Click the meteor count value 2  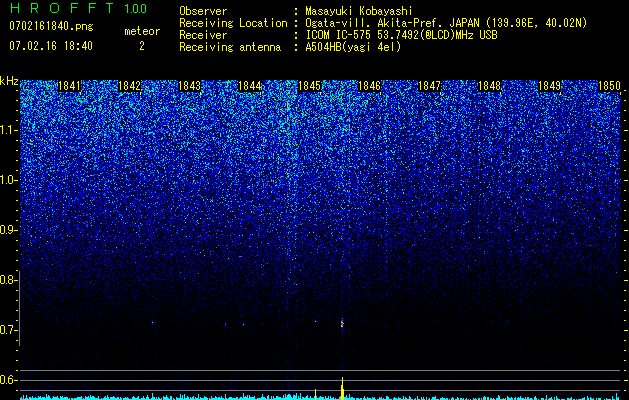142,46
